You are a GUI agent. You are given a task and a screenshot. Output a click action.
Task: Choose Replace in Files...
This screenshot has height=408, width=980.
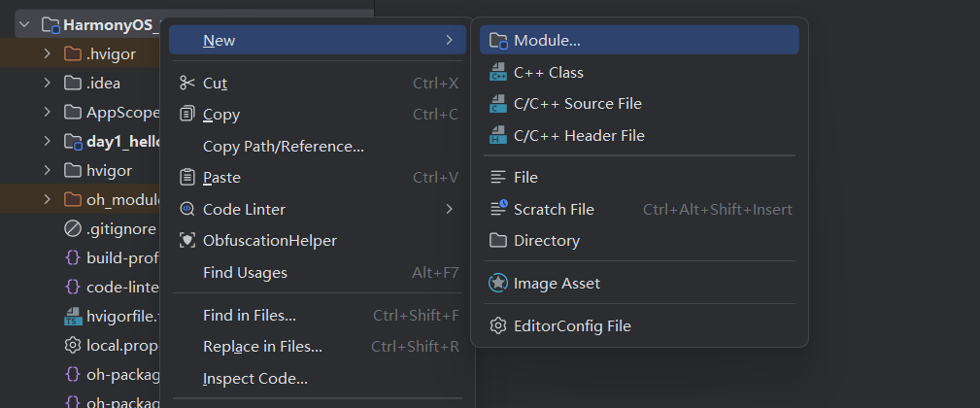click(318, 347)
